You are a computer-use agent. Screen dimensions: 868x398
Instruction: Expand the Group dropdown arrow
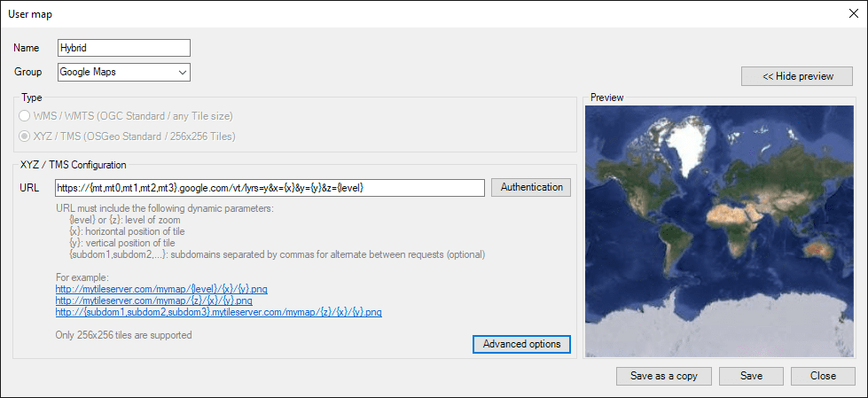coord(182,72)
